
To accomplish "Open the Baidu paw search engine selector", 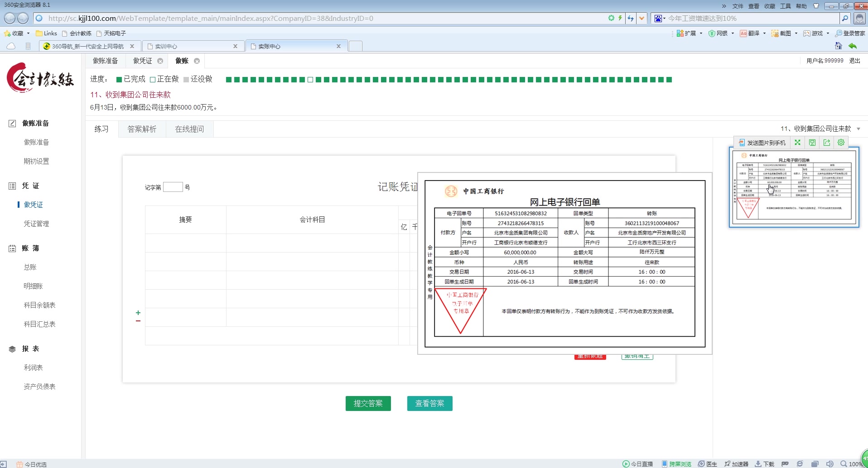I will click(660, 19).
